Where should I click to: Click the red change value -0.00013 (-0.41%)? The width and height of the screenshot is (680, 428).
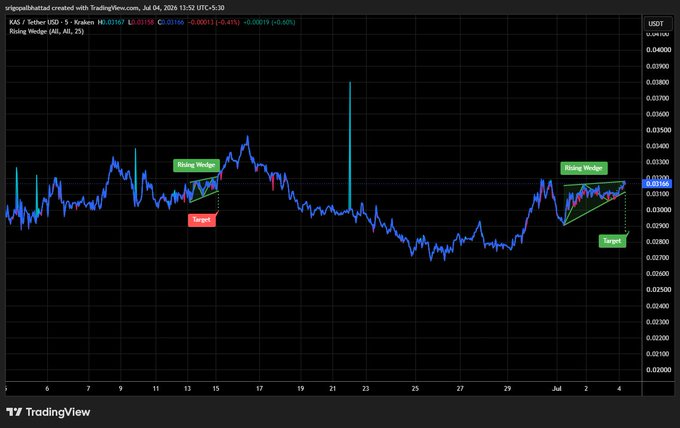point(213,22)
